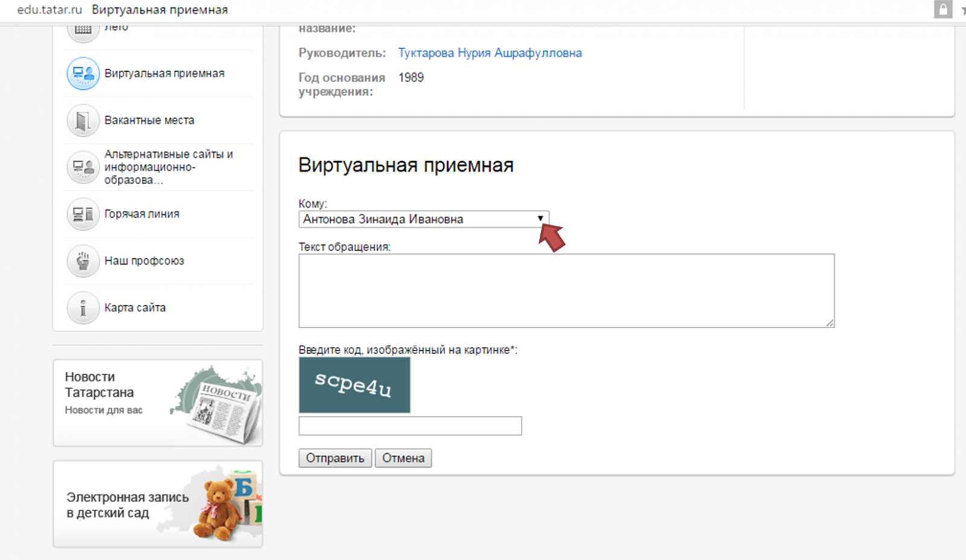Click the scpe4u captcha image
This screenshot has width=966, height=560.
354,385
